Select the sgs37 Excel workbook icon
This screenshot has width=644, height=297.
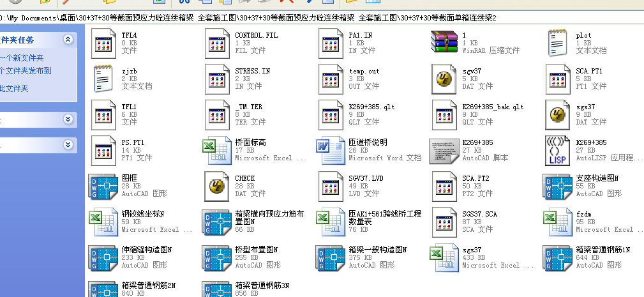(444, 258)
